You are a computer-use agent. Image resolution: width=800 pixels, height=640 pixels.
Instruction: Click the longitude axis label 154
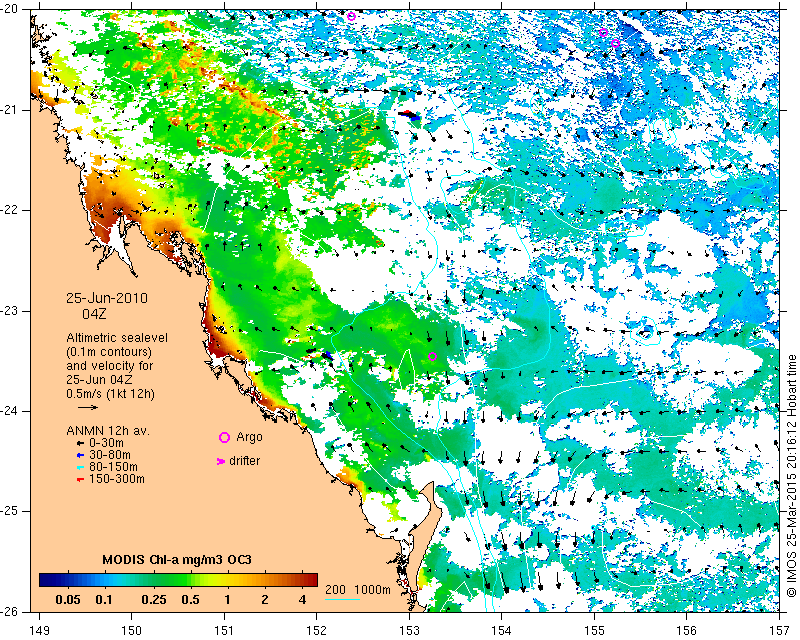point(502,631)
